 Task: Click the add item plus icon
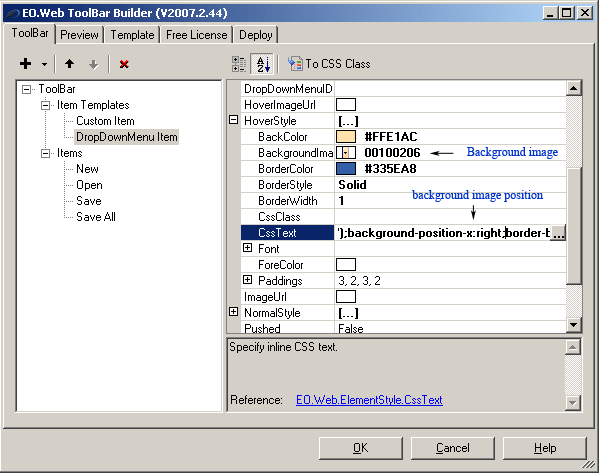[x=26, y=64]
